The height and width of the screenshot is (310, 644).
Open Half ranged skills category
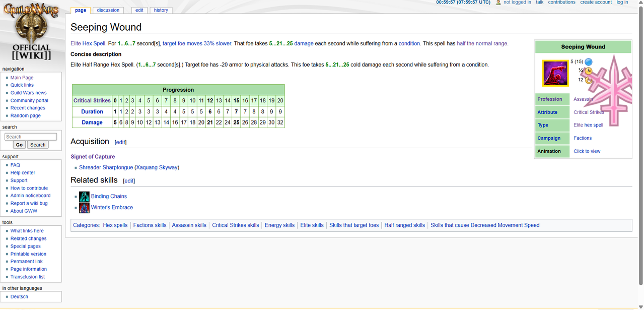[405, 225]
